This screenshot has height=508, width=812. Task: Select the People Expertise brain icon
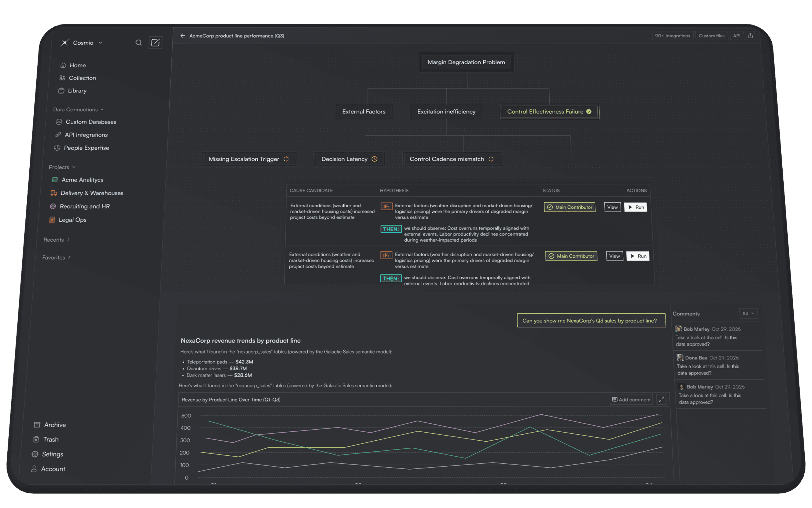click(57, 147)
